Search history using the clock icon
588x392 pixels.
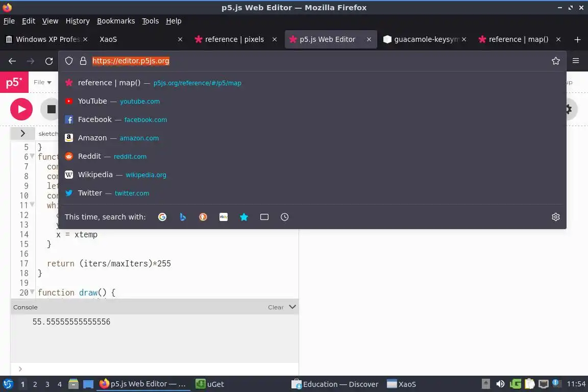[285, 217]
